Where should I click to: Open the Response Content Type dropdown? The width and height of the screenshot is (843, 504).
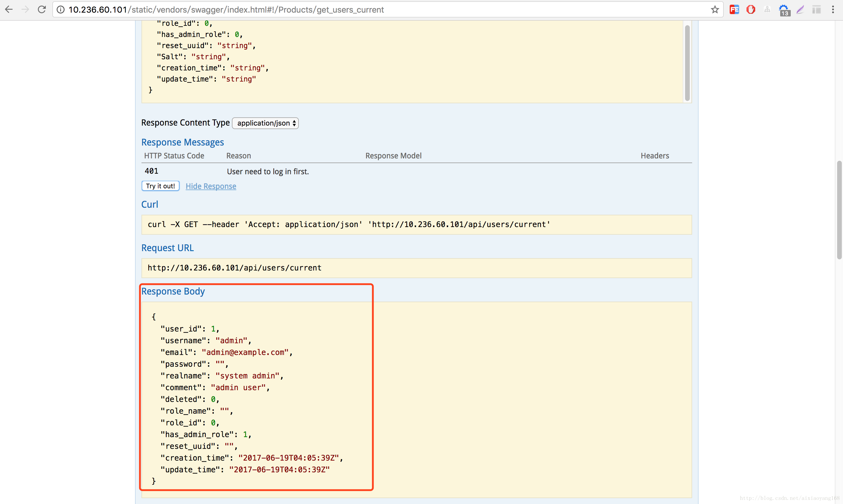[265, 123]
